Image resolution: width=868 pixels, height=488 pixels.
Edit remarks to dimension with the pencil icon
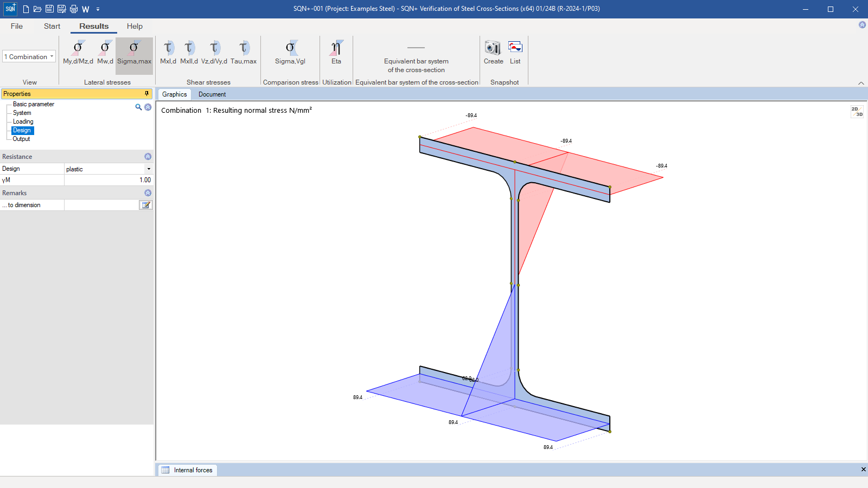(x=145, y=205)
